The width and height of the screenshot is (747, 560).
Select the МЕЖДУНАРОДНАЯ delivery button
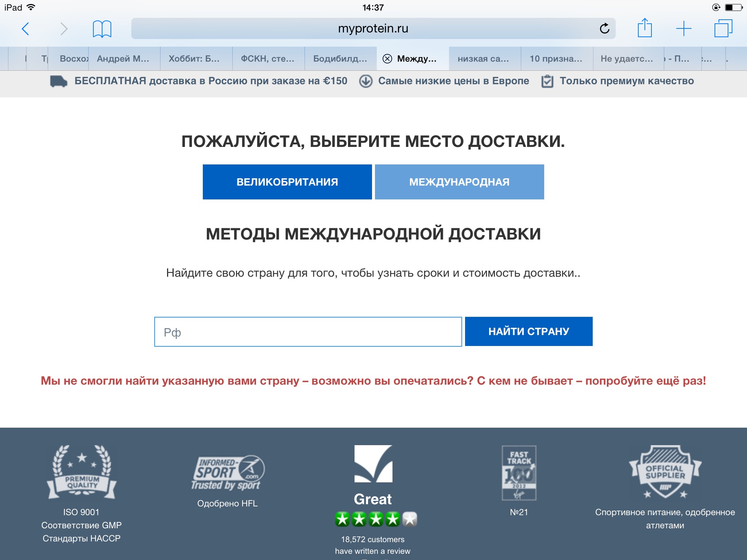pos(460,182)
